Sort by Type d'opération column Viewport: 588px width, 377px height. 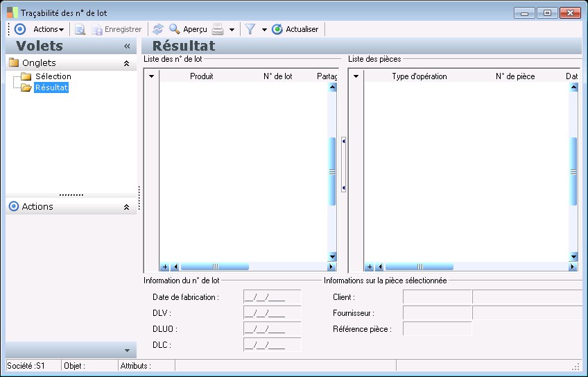(420, 76)
